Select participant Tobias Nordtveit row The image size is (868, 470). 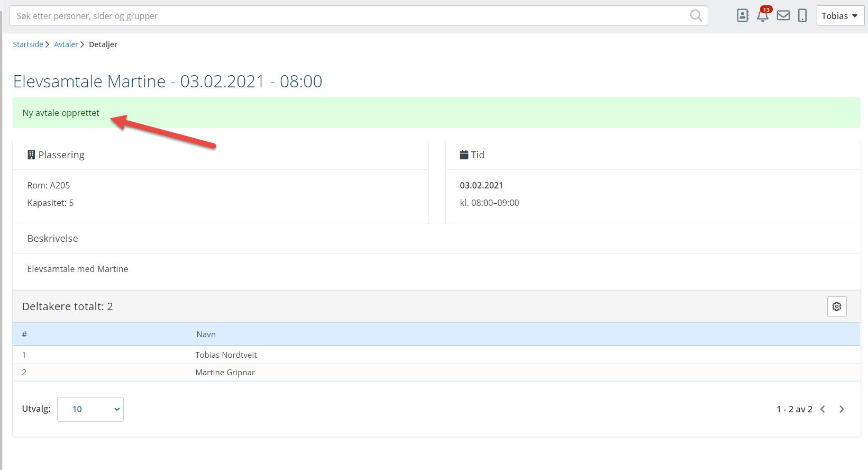[226, 355]
